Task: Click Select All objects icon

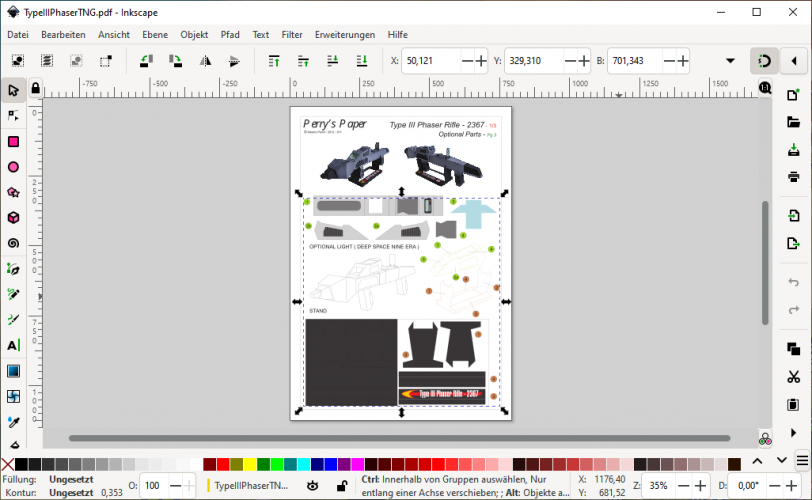Action: tap(18, 61)
